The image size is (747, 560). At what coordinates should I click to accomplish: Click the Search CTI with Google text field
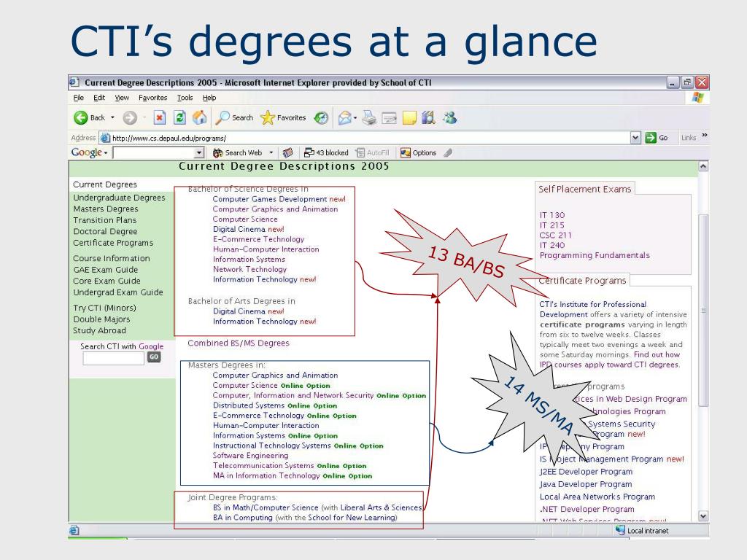(x=113, y=359)
